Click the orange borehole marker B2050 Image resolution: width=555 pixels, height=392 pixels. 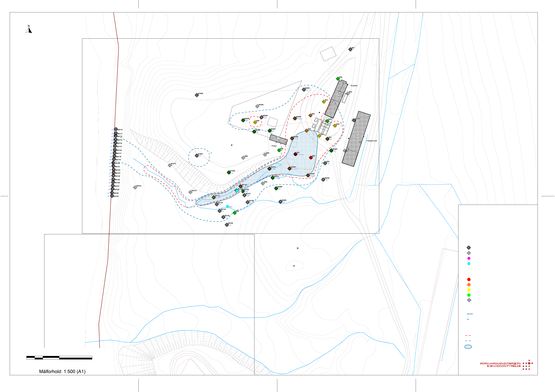coord(295,118)
